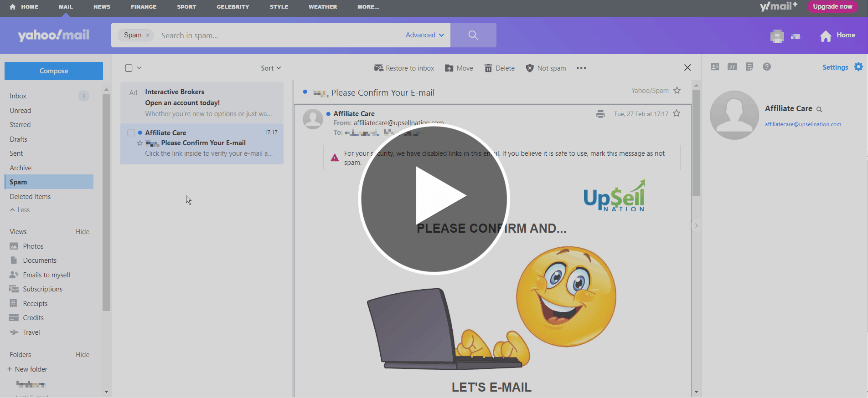Go to the SPORT tab

(x=186, y=7)
